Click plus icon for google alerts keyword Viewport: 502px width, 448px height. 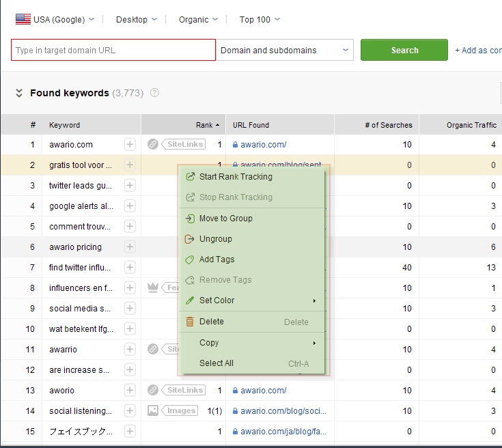pos(130,206)
